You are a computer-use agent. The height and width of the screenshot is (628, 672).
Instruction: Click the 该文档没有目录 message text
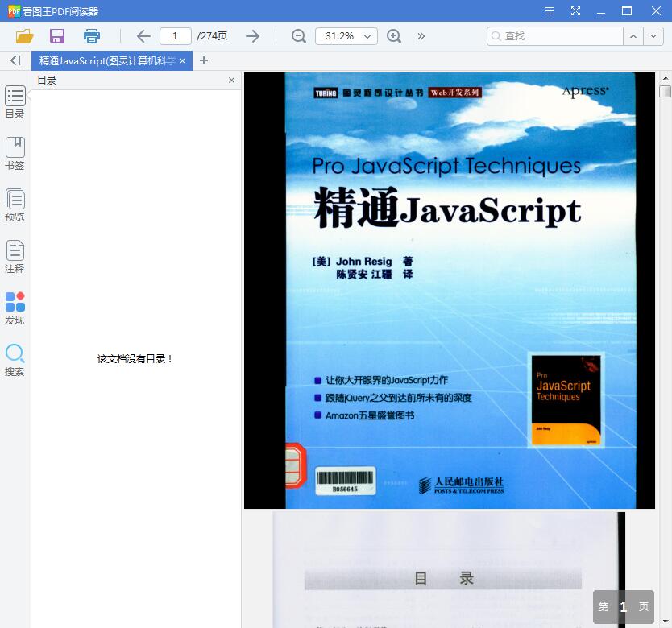coord(135,359)
